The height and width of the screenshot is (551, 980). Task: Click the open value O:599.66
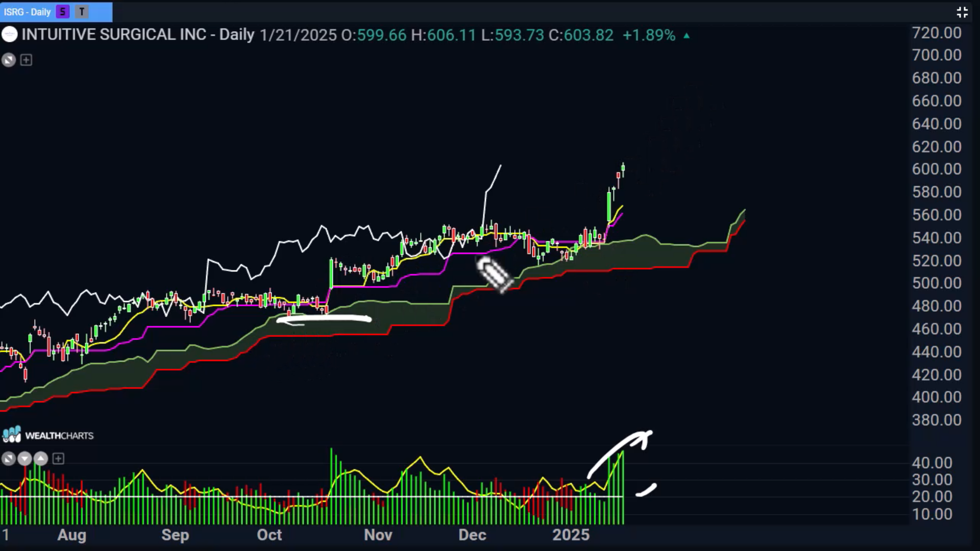click(374, 35)
